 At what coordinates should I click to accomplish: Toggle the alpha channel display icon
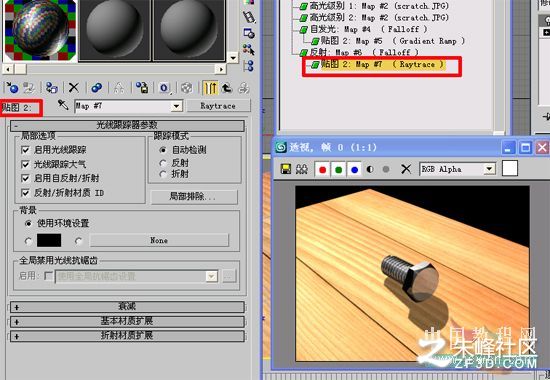pyautogui.click(x=370, y=169)
